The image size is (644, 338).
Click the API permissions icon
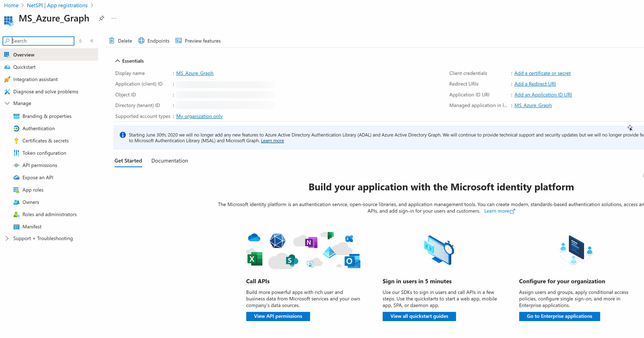pos(16,165)
